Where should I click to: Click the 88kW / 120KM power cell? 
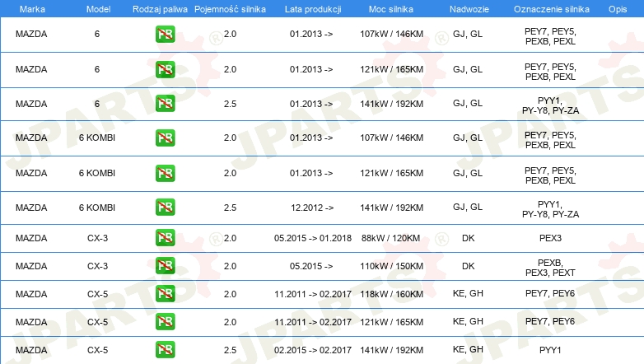point(391,238)
